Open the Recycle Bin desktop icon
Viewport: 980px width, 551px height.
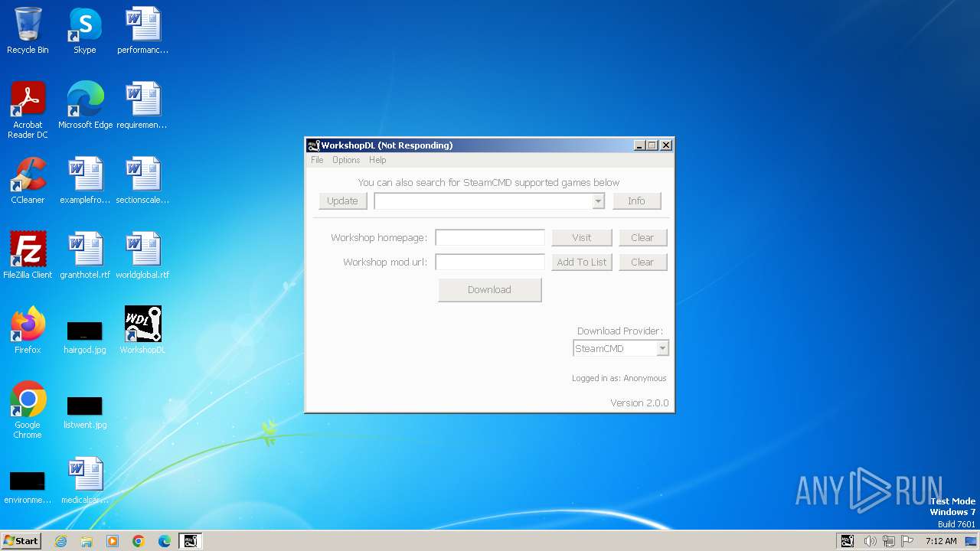click(x=28, y=31)
